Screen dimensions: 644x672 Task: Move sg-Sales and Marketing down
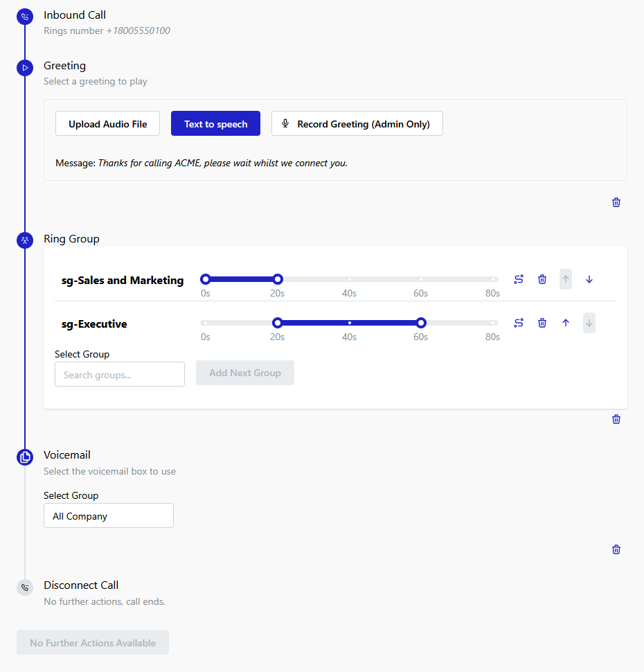click(589, 279)
